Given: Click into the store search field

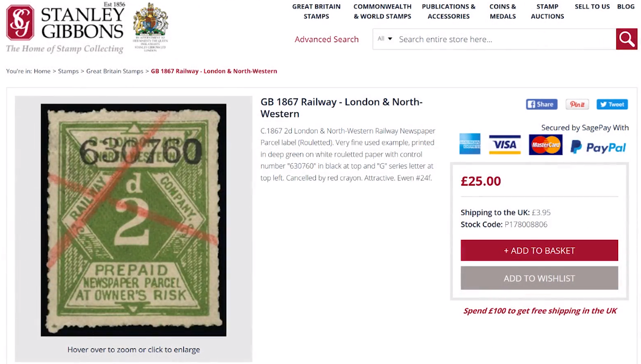Looking at the screenshot, I should (505, 39).
